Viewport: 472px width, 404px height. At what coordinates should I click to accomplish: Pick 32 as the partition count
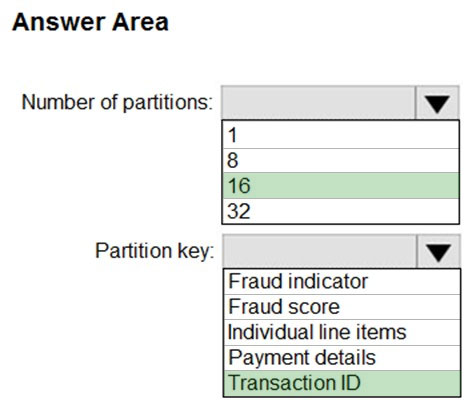click(x=340, y=211)
